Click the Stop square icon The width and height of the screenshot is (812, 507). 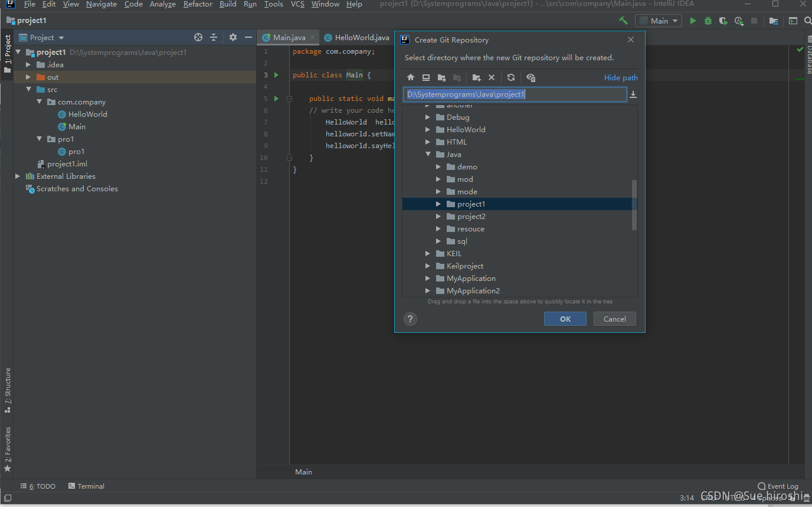pos(754,21)
